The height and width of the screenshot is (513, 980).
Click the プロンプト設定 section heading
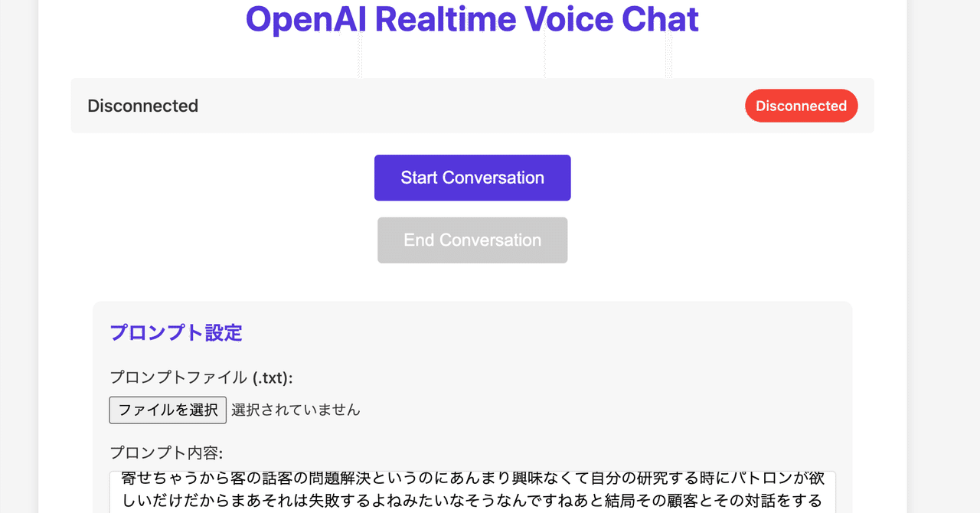[176, 333]
